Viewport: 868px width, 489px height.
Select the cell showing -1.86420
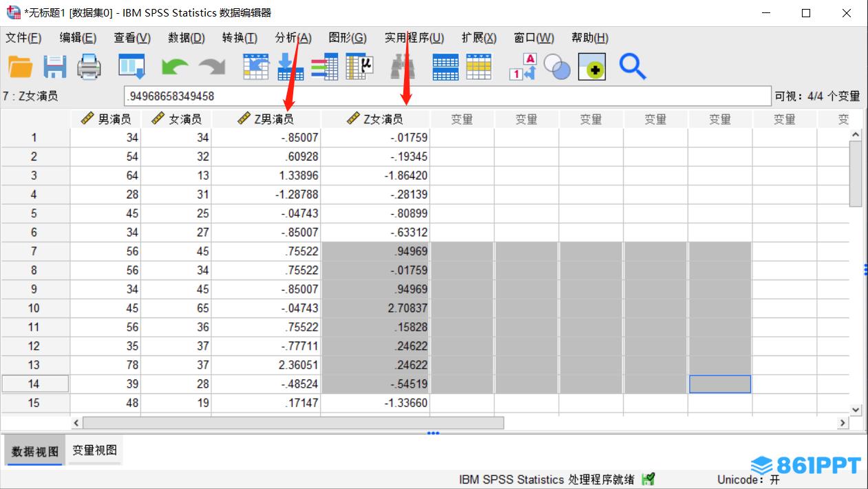[375, 176]
